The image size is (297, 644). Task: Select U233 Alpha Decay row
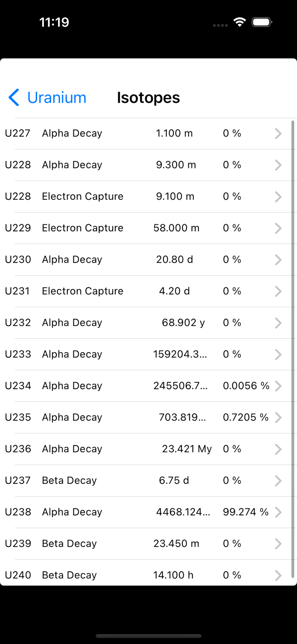click(148, 354)
